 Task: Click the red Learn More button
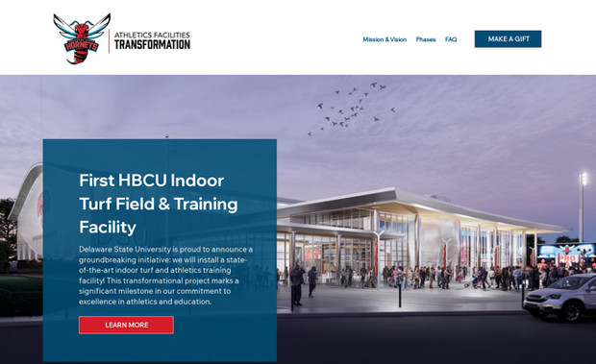(x=126, y=325)
